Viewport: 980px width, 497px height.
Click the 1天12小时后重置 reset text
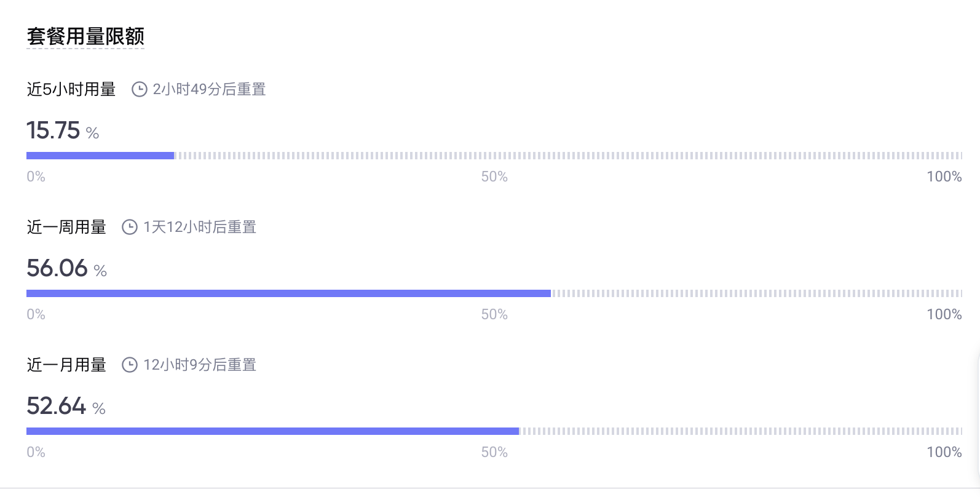pyautogui.click(x=200, y=227)
